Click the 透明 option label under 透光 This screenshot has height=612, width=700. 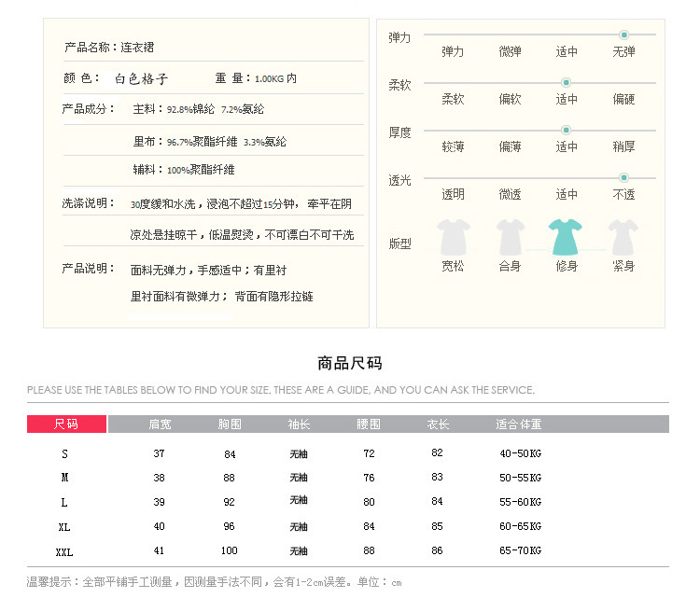pos(453,194)
